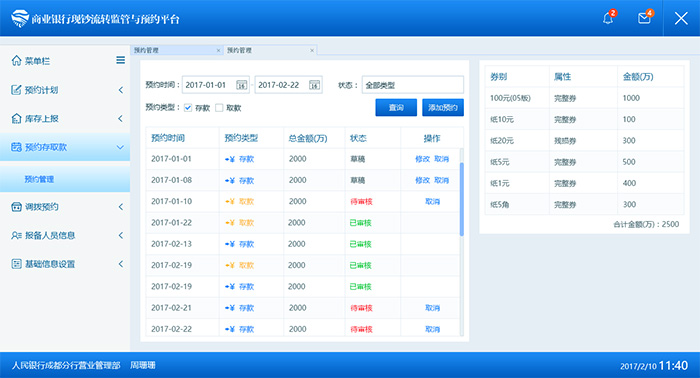700x378 pixels.
Task: Switch to the second 预约管理 tab
Action: point(270,50)
